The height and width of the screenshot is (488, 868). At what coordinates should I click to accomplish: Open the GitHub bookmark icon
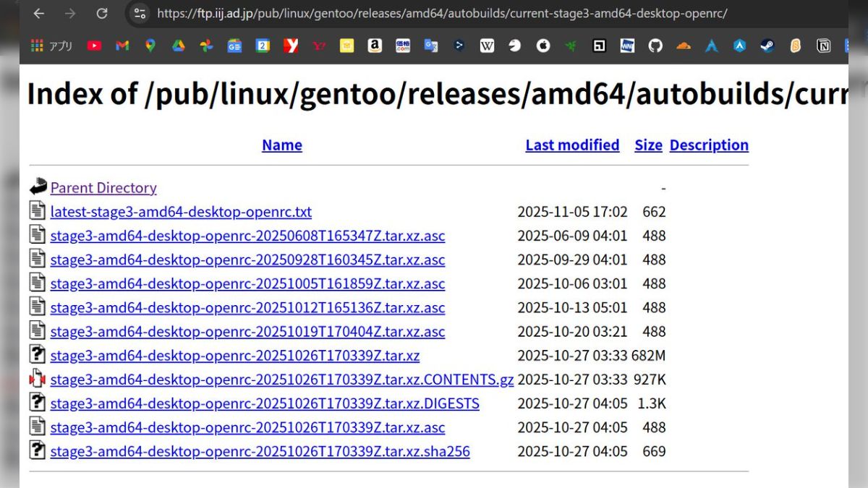click(x=655, y=46)
